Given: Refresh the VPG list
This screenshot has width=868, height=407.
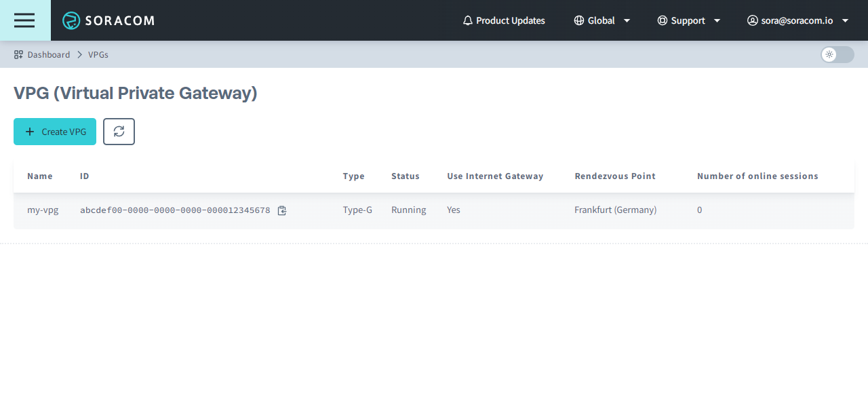Looking at the screenshot, I should (119, 131).
